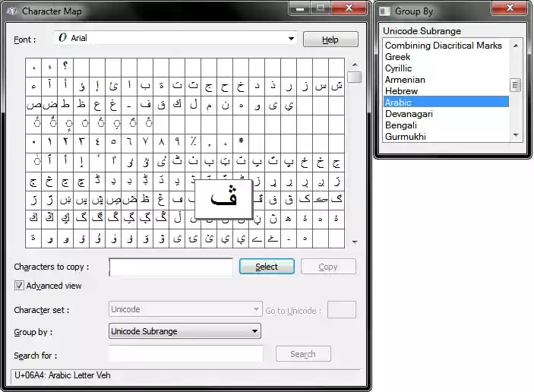This screenshot has height=392, width=534.
Task: Pick the Arabic letter Alef glyph
Action: [129, 86]
